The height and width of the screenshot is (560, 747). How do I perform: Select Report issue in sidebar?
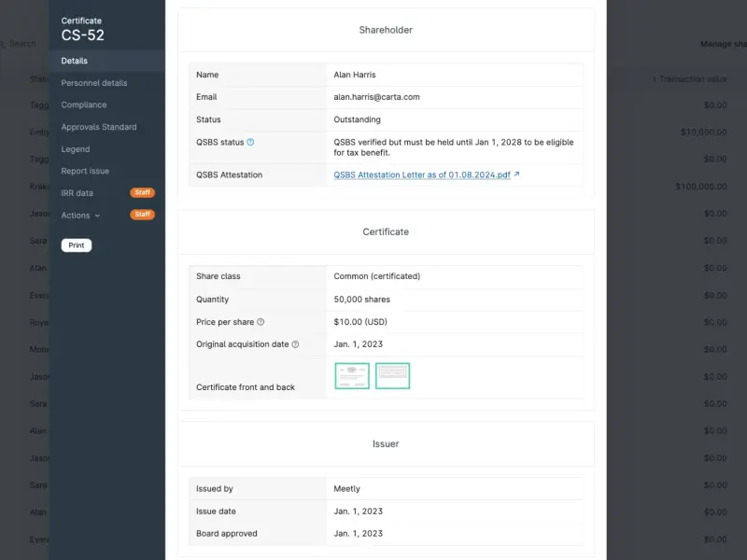85,171
